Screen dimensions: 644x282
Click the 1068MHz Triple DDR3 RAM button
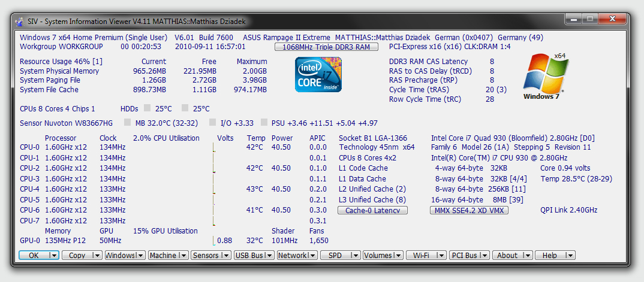(x=327, y=47)
